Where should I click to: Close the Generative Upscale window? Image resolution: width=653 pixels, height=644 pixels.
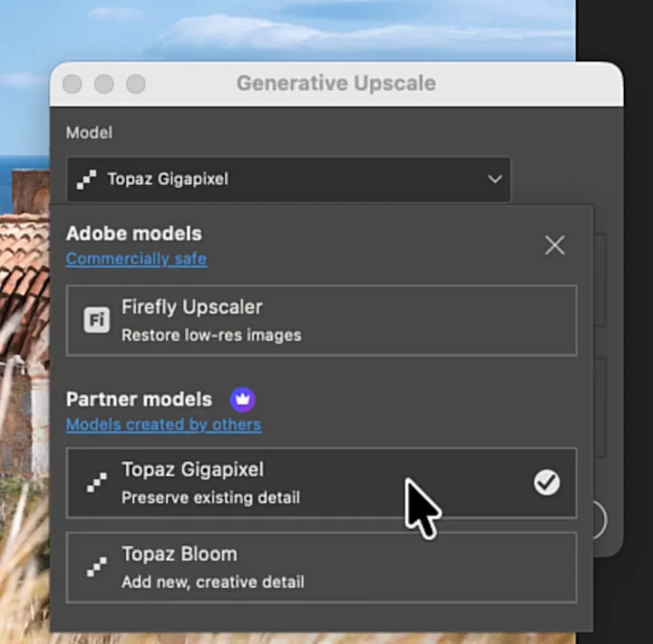tap(72, 83)
